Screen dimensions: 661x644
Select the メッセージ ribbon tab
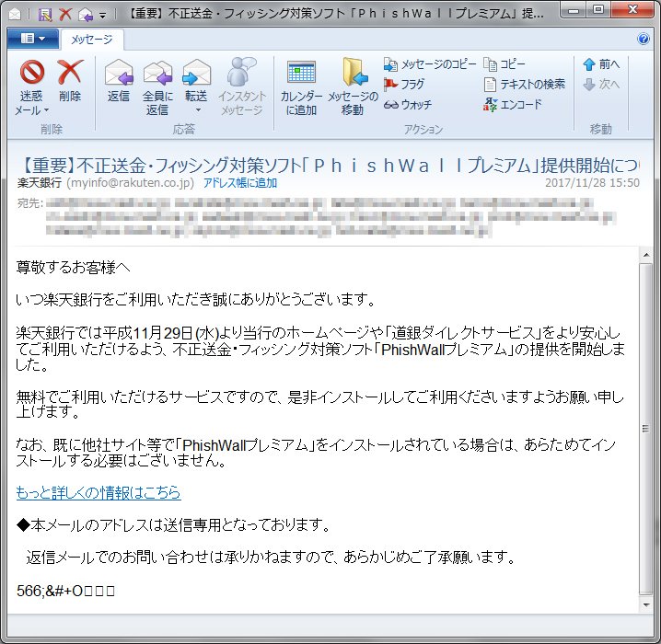(x=92, y=40)
